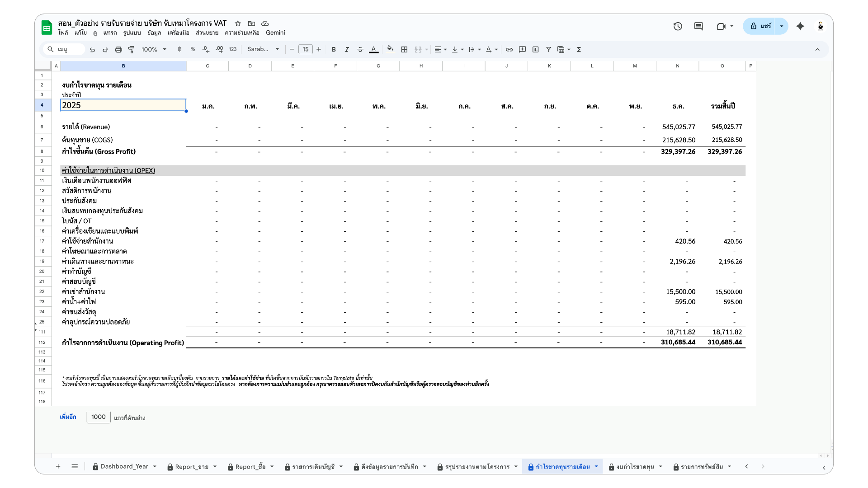Screen dimensions: 868x488
Task: Click the font size field
Action: pos(306,50)
